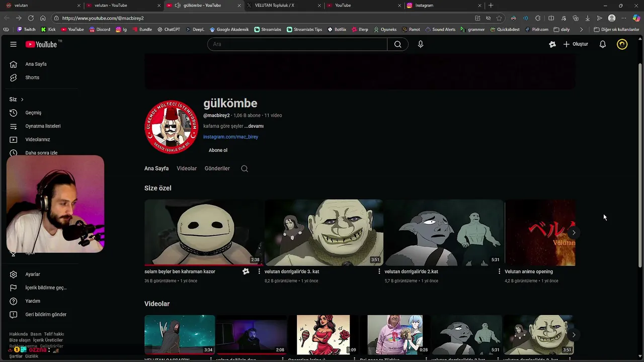Click the gülkömbe channel avatar
Image resolution: width=644 pixels, height=362 pixels.
(172, 127)
